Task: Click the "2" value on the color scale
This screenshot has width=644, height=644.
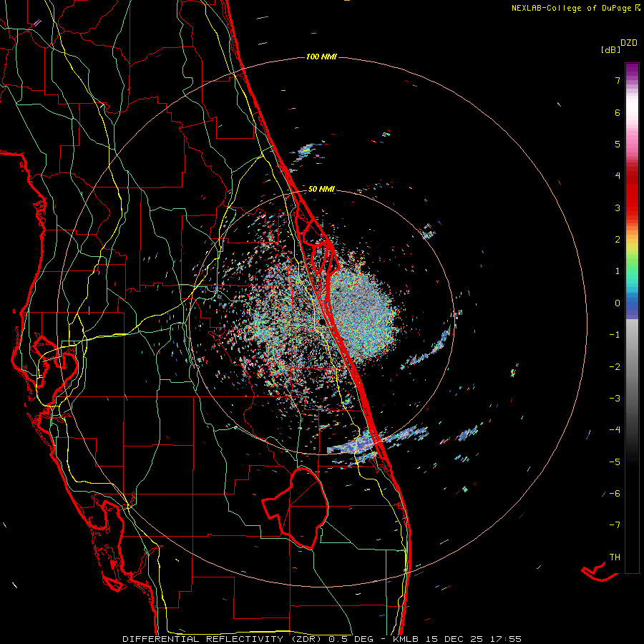Action: (x=618, y=240)
